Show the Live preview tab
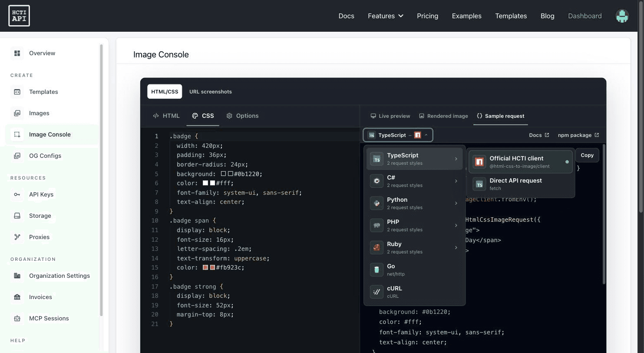Screen dimensions: 644x353 (x=390, y=116)
